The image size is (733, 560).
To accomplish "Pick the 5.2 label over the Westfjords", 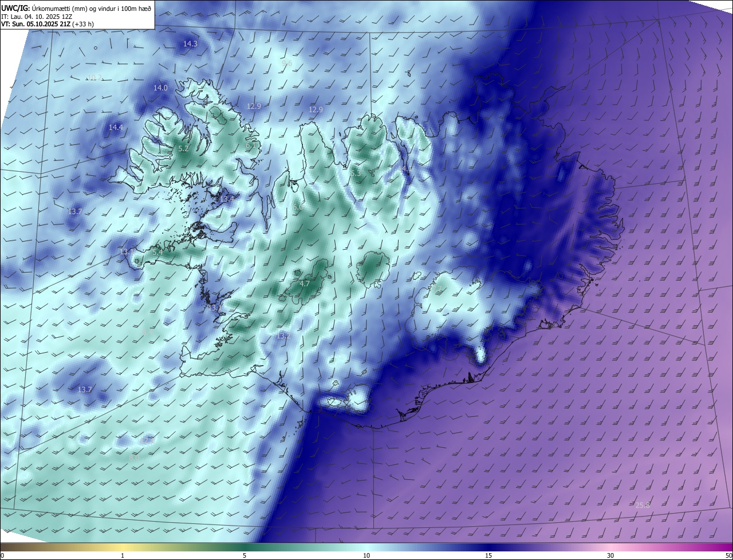I will (x=183, y=148).
